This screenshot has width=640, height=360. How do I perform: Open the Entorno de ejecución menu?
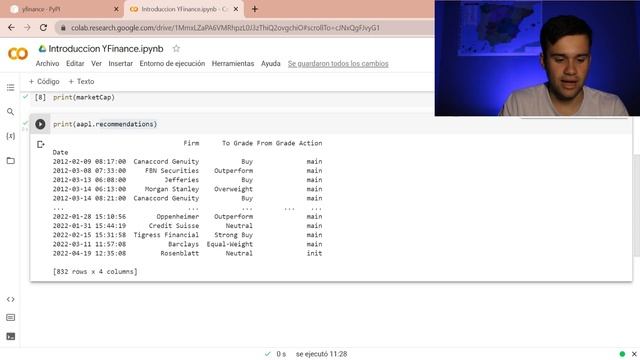pyautogui.click(x=172, y=64)
